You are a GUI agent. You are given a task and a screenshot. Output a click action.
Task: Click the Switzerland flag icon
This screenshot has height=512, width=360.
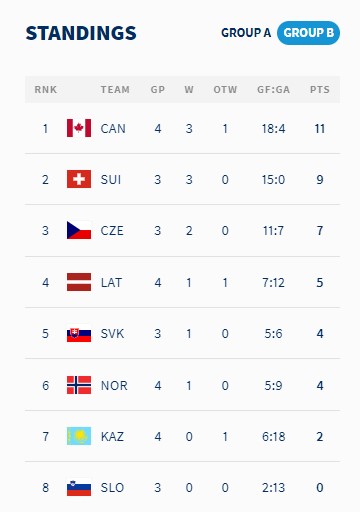79,179
